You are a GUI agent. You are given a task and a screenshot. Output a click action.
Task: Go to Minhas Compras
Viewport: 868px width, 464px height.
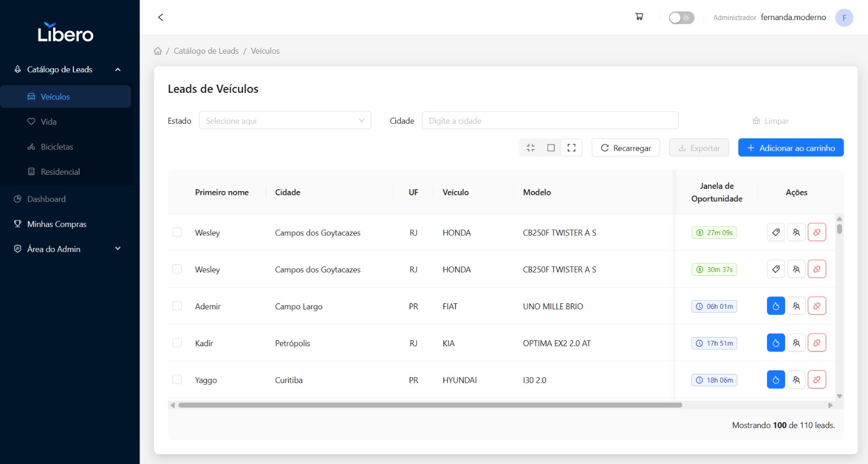(x=57, y=224)
